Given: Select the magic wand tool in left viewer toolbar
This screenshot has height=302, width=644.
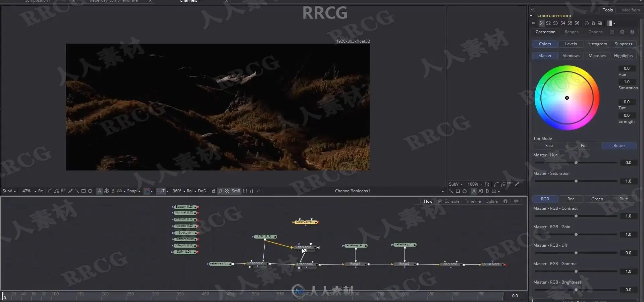Looking at the screenshot, I should 77,191.
